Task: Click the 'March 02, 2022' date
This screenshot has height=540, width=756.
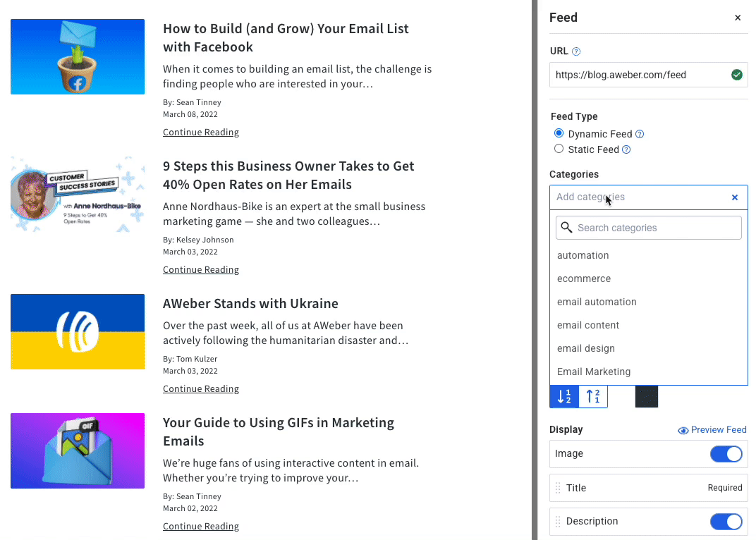Action: pos(190,508)
